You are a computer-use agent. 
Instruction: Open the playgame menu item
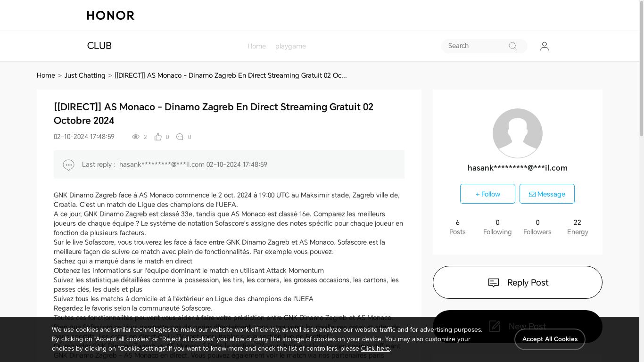290,46
